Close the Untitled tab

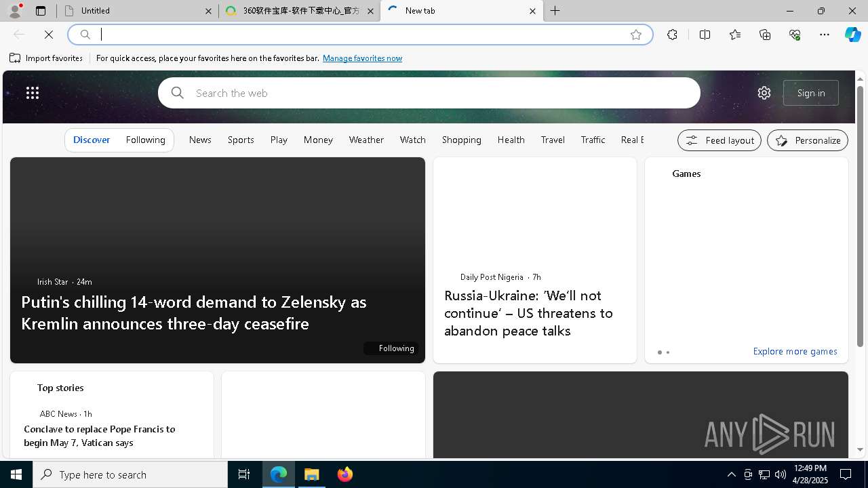[x=208, y=11]
